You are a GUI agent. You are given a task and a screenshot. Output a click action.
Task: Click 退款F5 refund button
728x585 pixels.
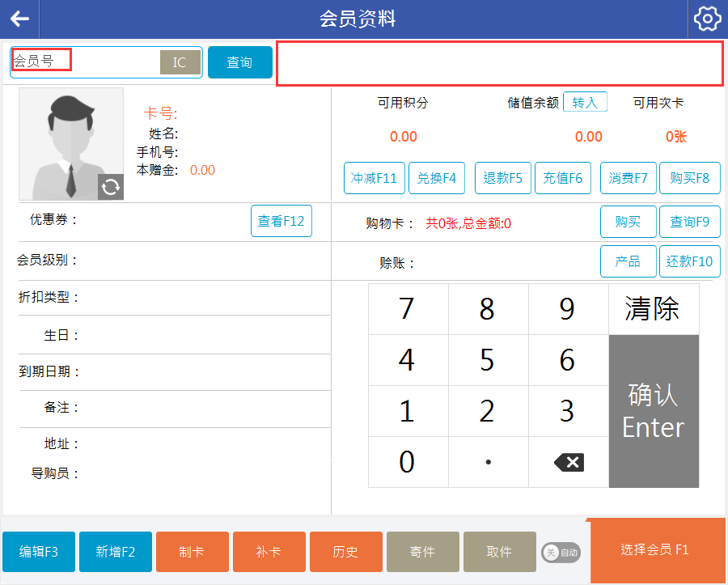(x=503, y=178)
